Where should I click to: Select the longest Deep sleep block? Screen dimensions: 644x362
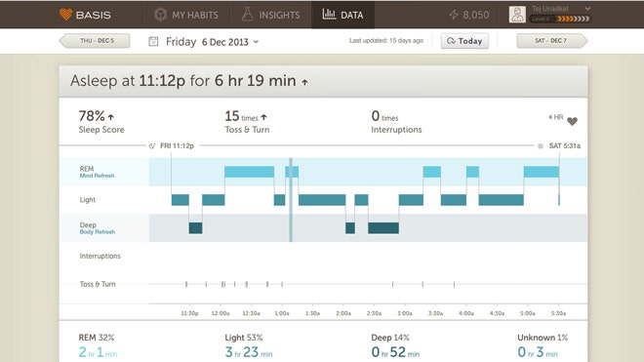pyautogui.click(x=383, y=228)
